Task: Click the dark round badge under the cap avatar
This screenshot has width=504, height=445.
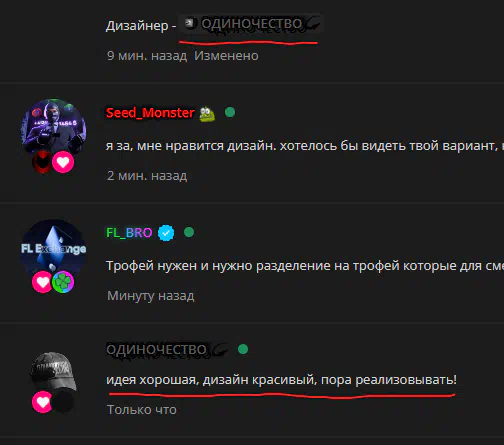Action: (x=63, y=402)
